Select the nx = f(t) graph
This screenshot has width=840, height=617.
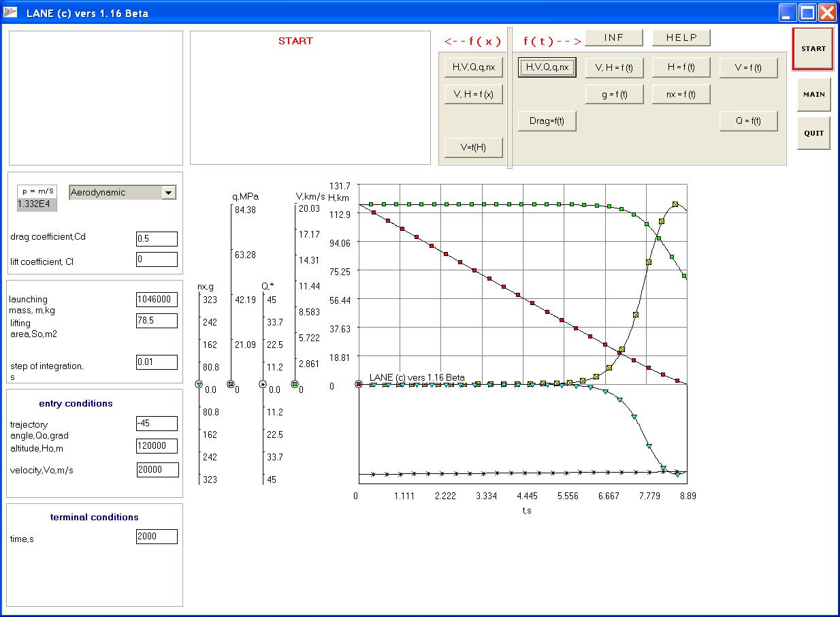[x=681, y=95]
